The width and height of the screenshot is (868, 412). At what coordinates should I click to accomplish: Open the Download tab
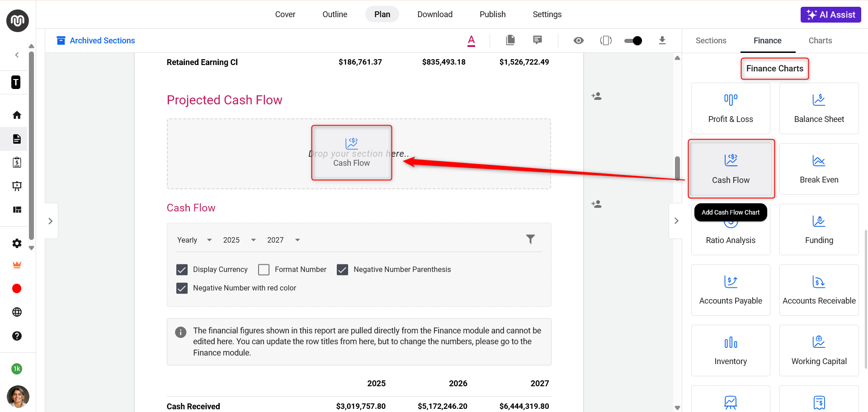tap(435, 14)
